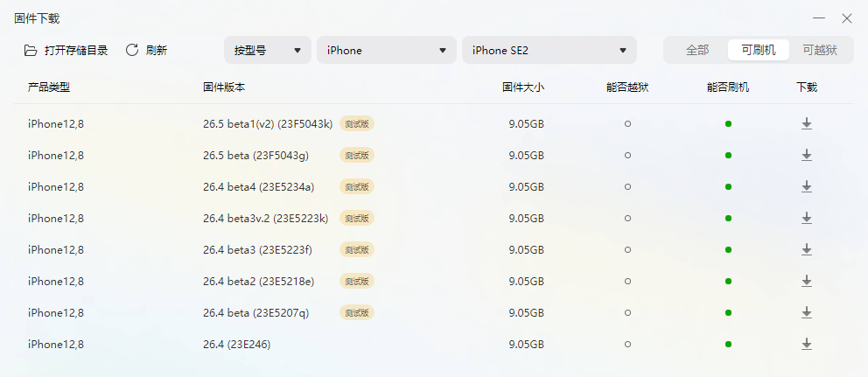Screen dimensions: 868x377
Task: Switch to the 全部 filter
Action: pos(697,50)
